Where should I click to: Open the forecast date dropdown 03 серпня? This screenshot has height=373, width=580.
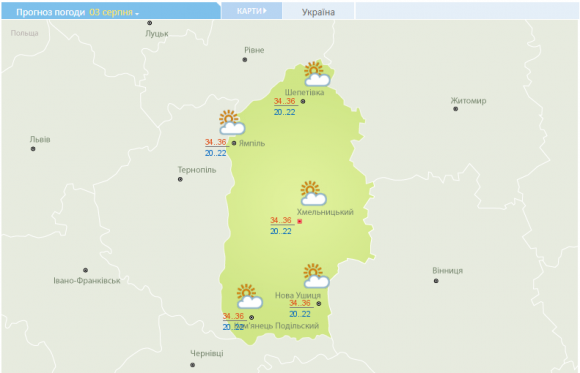pyautogui.click(x=114, y=12)
